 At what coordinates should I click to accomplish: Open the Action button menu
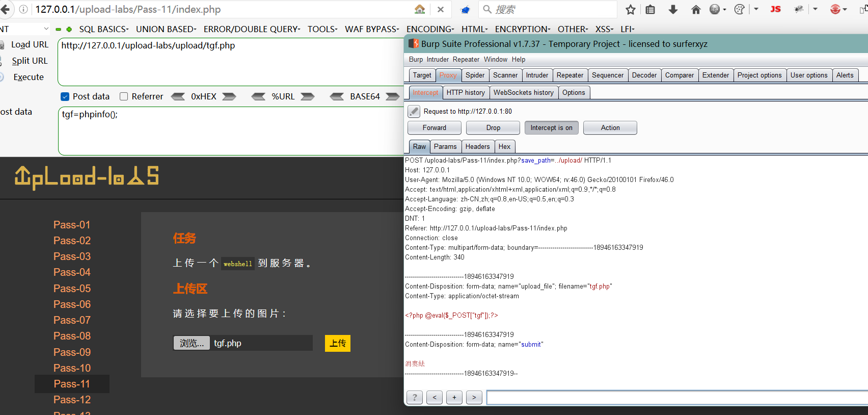610,128
